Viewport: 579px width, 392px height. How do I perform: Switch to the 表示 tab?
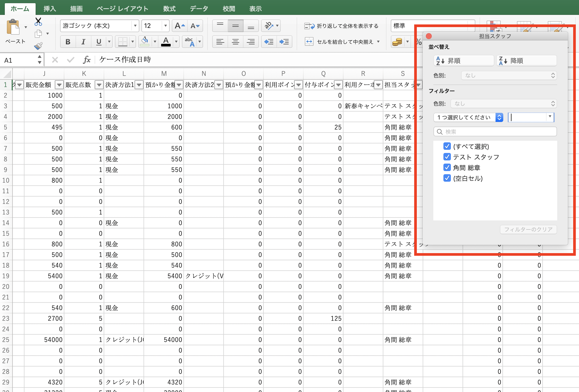[x=255, y=9]
